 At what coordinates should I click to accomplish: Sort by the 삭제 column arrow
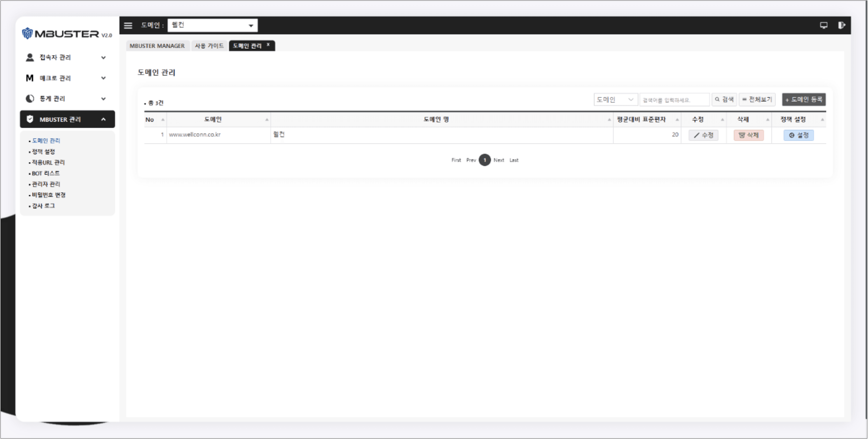tap(767, 120)
